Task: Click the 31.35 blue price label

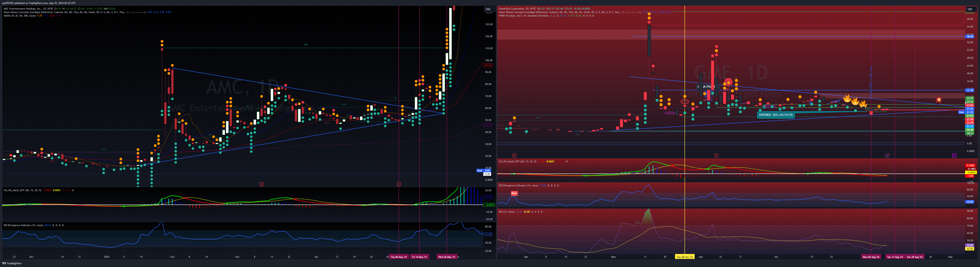Action: [x=970, y=90]
